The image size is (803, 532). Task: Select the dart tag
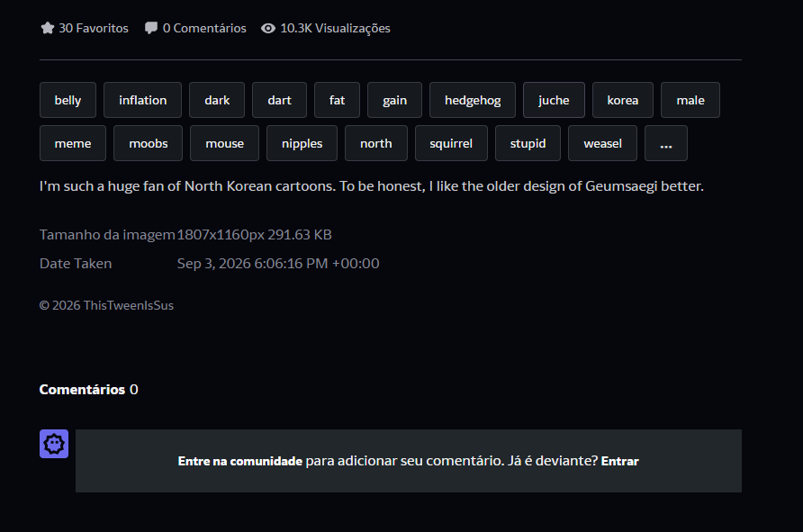(x=279, y=100)
